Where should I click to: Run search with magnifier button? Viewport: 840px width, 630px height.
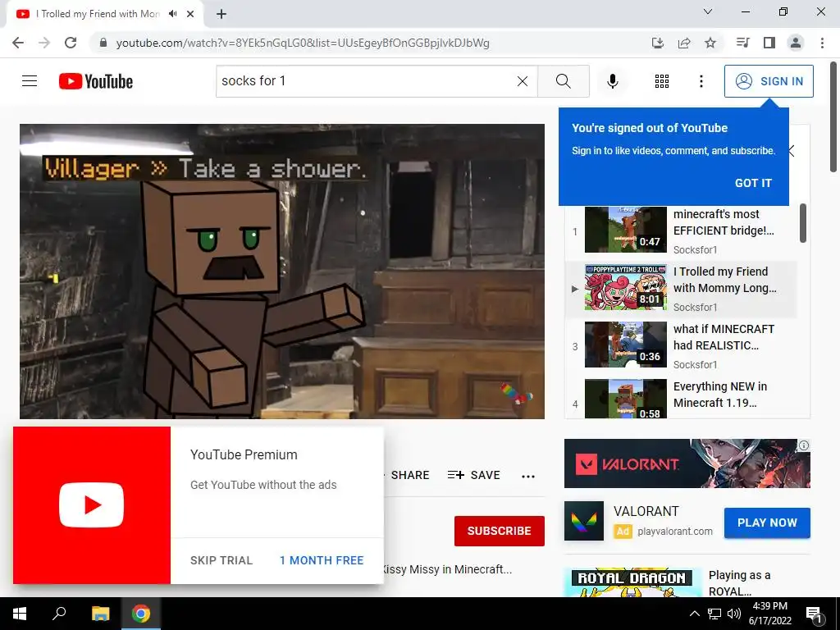[563, 81]
